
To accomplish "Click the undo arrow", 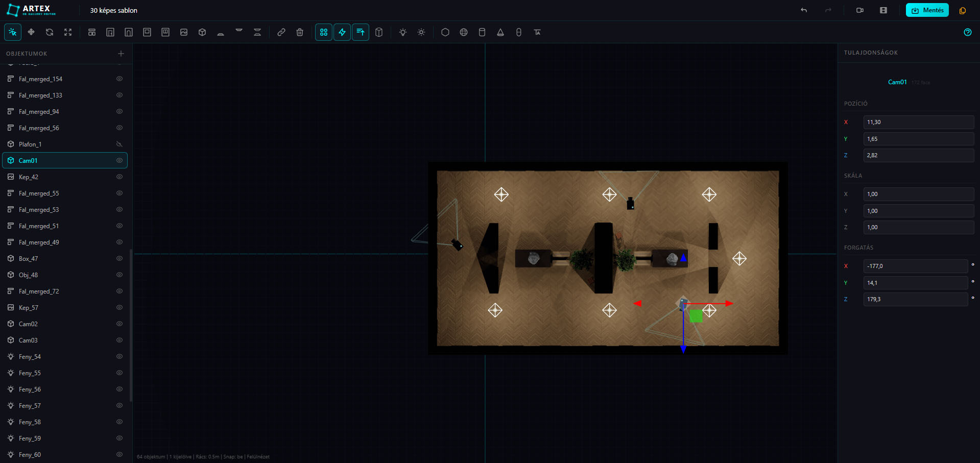I will pyautogui.click(x=804, y=10).
